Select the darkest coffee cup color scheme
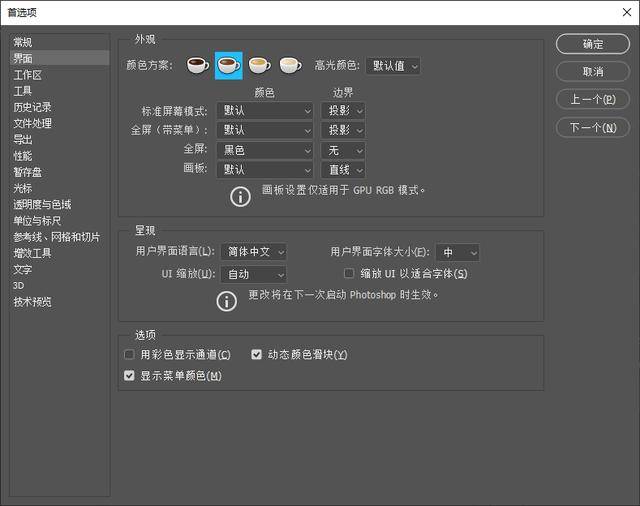 tap(198, 66)
